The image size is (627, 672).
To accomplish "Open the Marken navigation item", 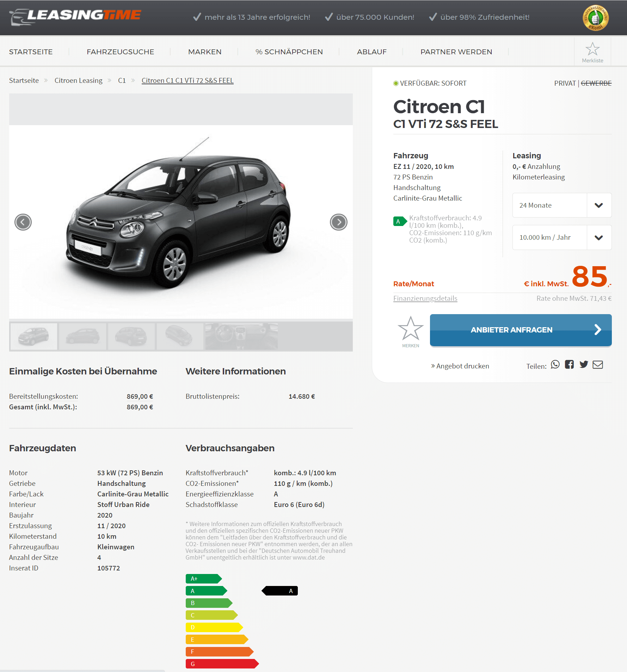I will pos(205,52).
